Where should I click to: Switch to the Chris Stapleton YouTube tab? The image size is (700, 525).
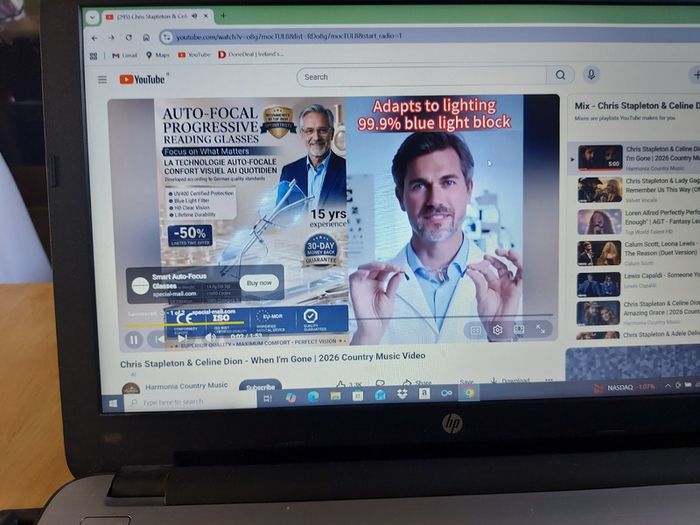point(151,17)
